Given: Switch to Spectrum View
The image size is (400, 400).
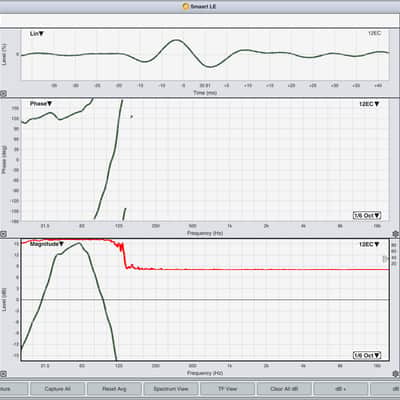Looking at the screenshot, I should tap(171, 389).
